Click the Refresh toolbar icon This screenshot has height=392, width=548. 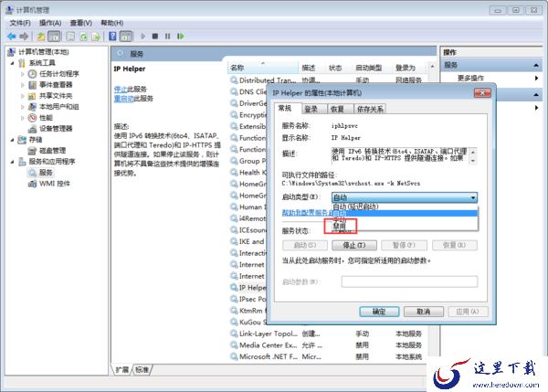click(x=83, y=37)
